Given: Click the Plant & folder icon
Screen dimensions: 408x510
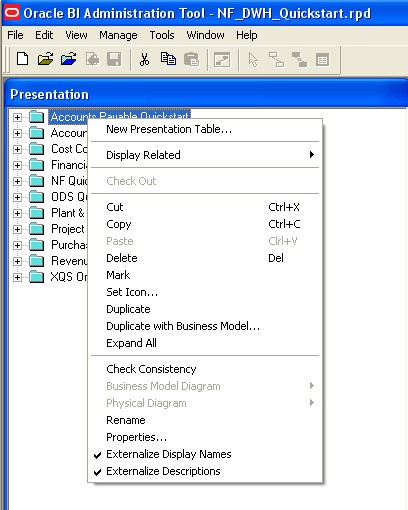Looking at the screenshot, I should tap(36, 213).
